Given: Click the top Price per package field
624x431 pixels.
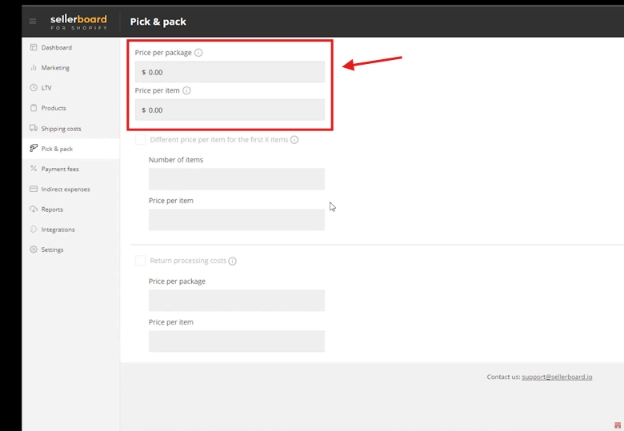Looking at the screenshot, I should [x=230, y=72].
